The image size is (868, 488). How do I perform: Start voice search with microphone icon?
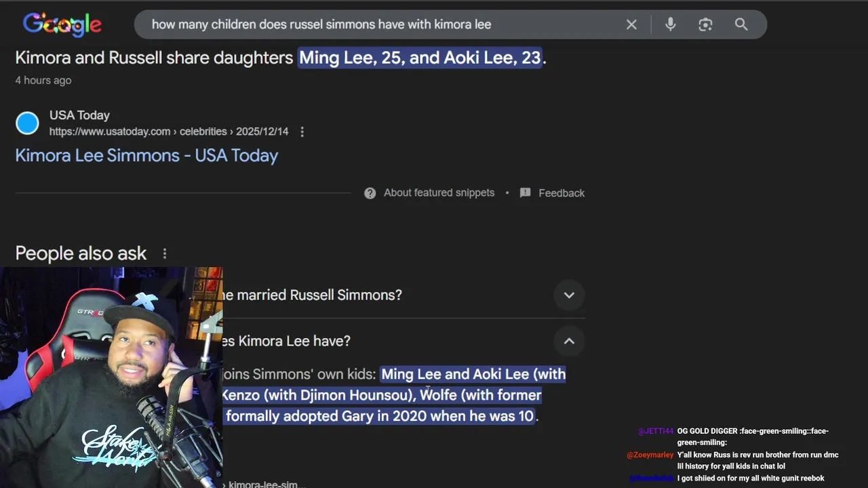[x=670, y=24]
